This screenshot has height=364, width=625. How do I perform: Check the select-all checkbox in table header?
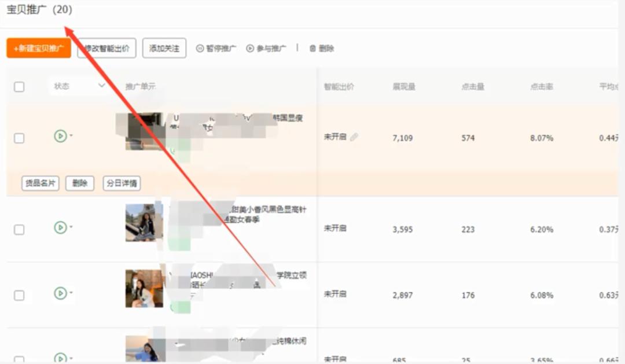(x=19, y=86)
